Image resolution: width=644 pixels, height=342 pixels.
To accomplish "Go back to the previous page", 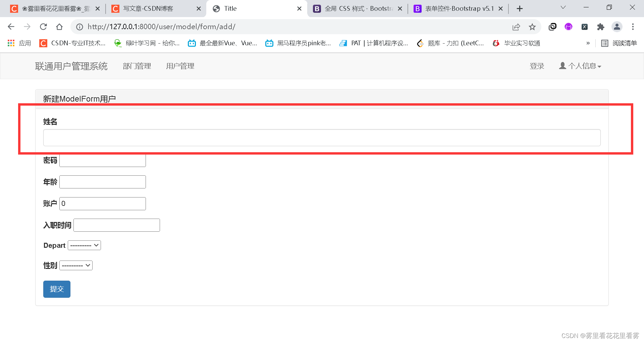I will coord(11,27).
